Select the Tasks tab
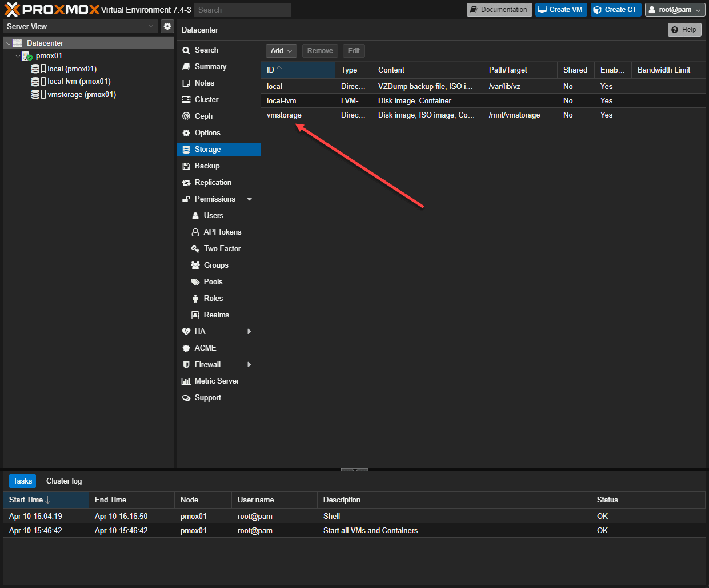 coord(23,481)
